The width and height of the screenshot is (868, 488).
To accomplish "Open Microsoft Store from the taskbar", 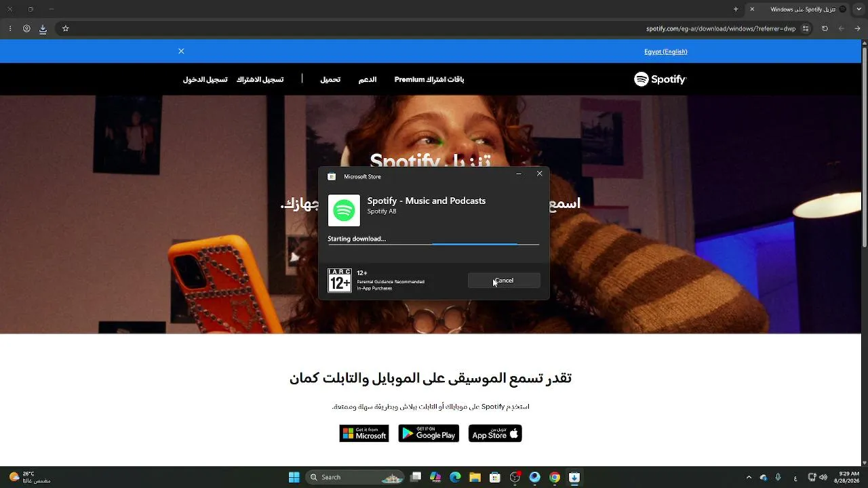I will point(495,477).
